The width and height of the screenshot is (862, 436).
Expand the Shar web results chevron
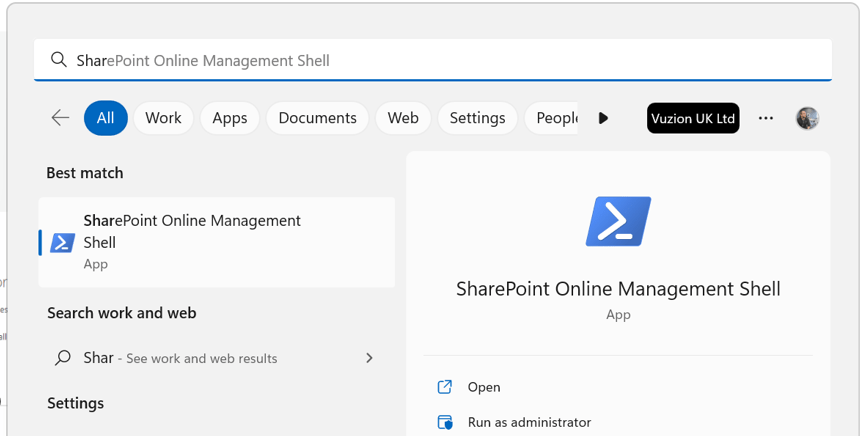tap(369, 358)
